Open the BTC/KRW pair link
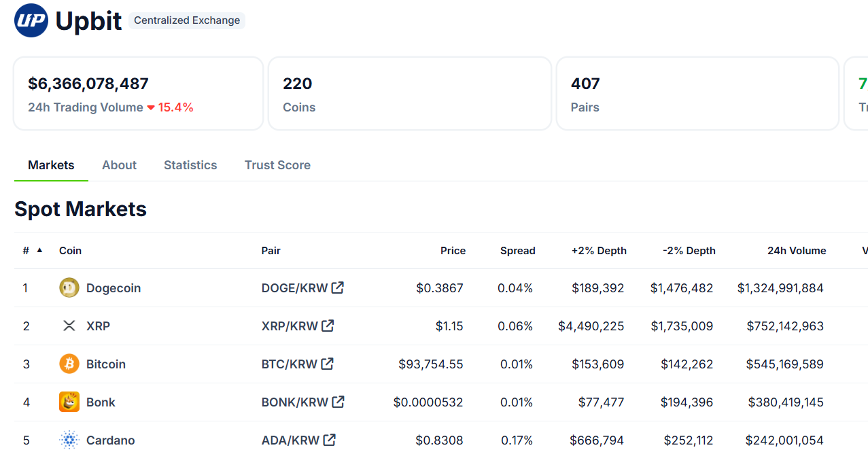Image resolution: width=868 pixels, height=452 pixels. click(290, 364)
